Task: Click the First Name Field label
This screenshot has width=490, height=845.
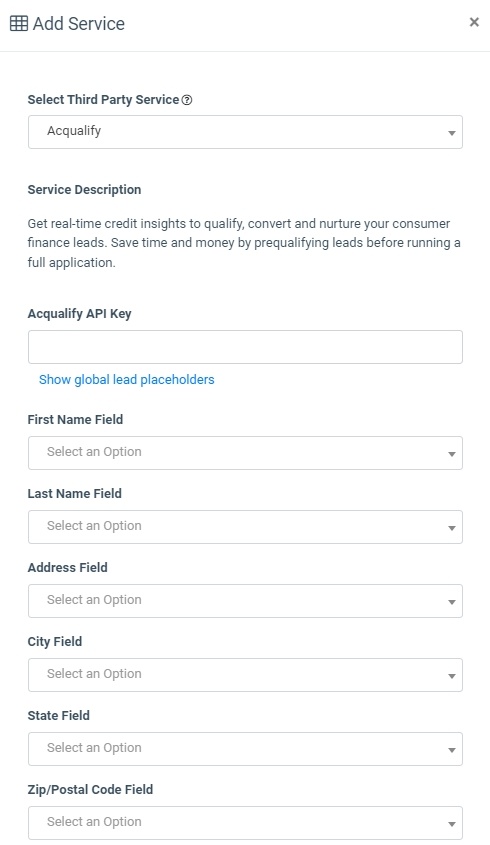Action: click(75, 420)
